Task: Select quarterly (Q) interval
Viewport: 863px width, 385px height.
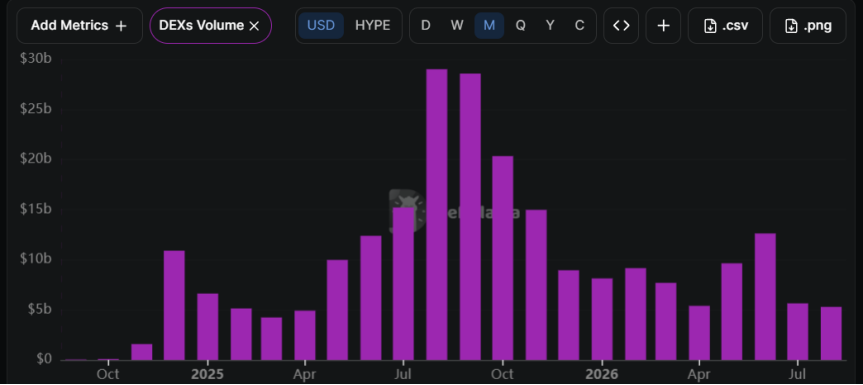Action: pyautogui.click(x=520, y=25)
